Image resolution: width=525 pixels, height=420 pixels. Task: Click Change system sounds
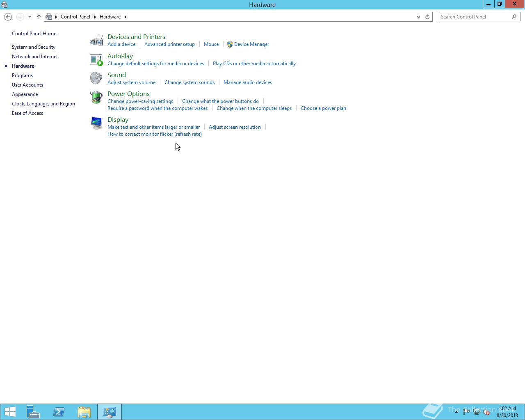[x=189, y=82]
